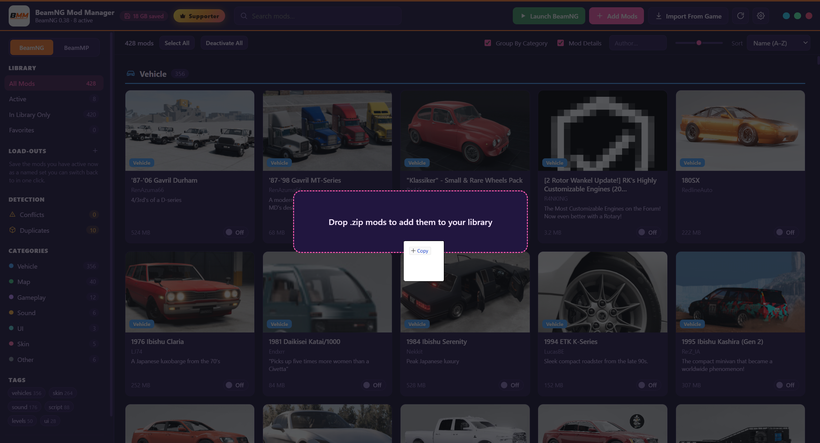Select the sound tag chip
The width and height of the screenshot is (820, 443).
tap(25, 407)
